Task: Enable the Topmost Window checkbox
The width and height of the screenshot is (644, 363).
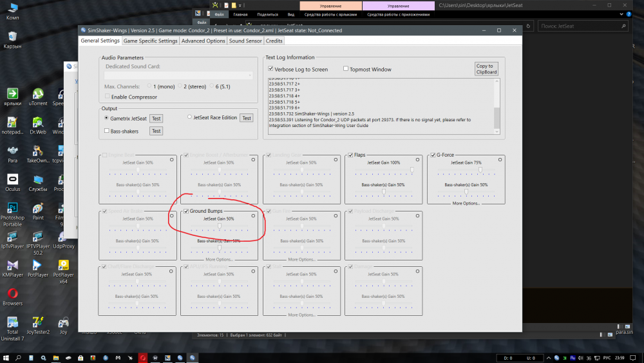Action: pyautogui.click(x=346, y=68)
